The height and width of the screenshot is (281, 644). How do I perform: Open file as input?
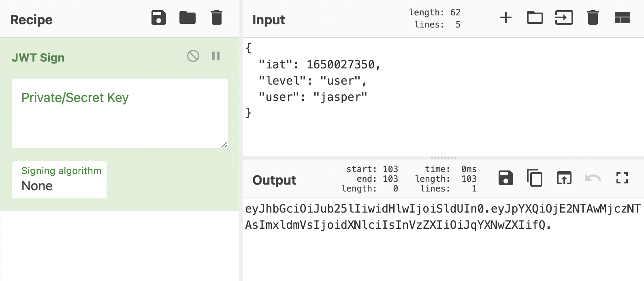click(x=564, y=18)
